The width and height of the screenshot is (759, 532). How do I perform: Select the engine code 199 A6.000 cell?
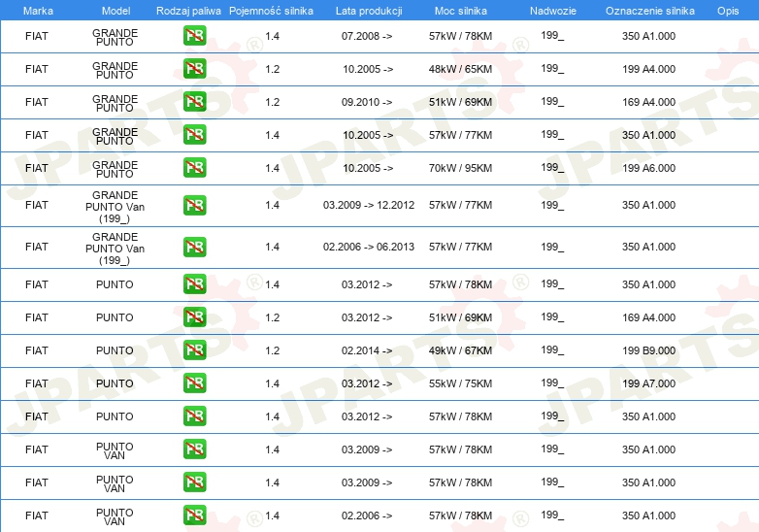click(648, 168)
